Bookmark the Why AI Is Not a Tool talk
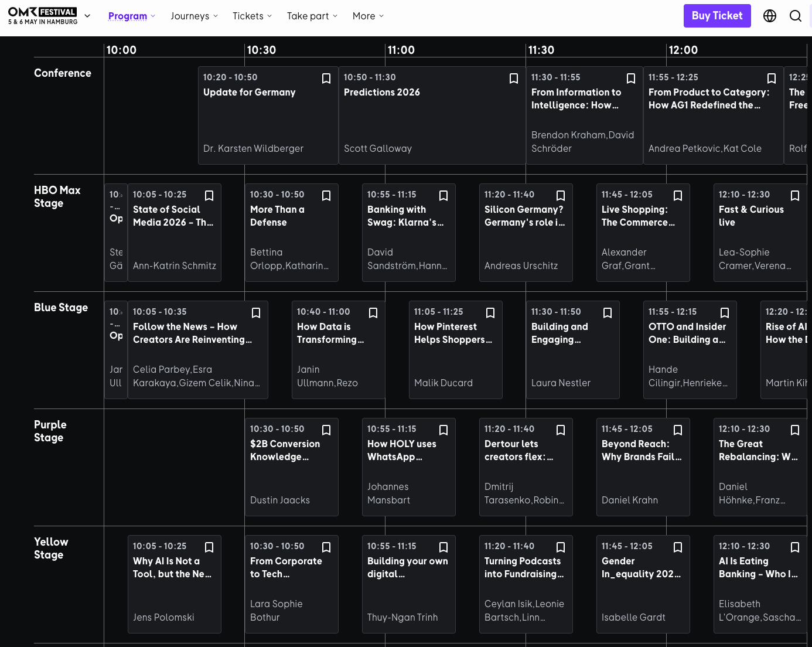Screen dimensions: 812x647 click(209, 547)
